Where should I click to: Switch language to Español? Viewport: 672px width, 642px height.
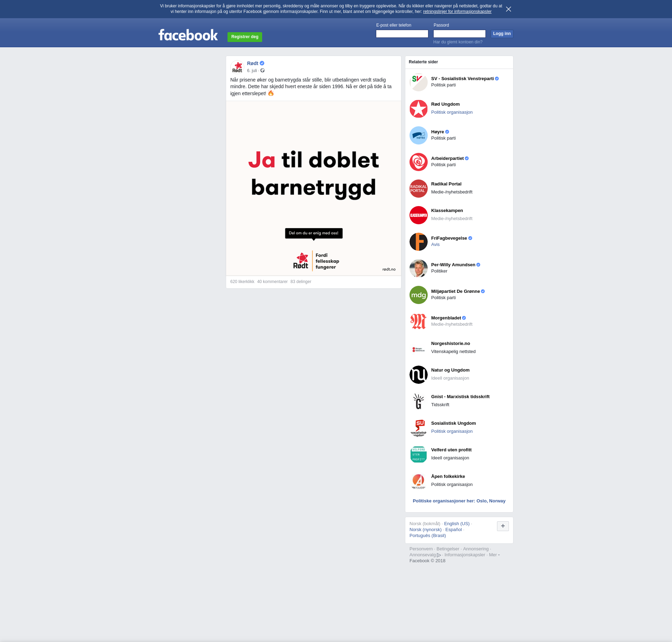point(453,530)
